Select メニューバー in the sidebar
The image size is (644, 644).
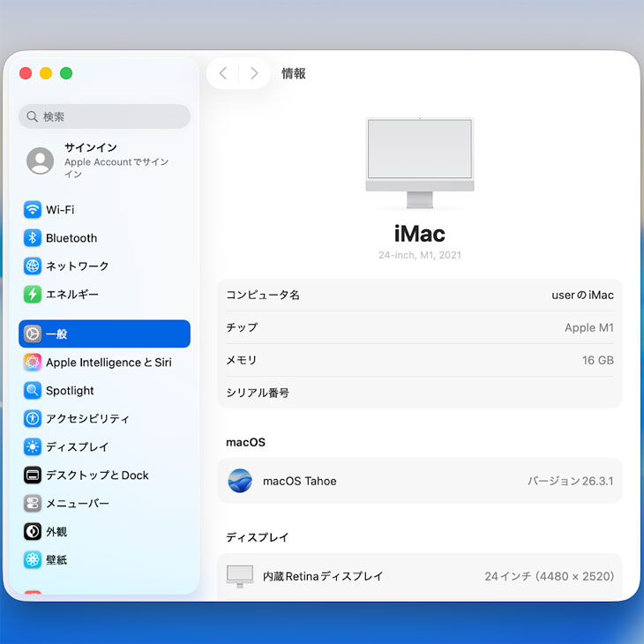(78, 504)
